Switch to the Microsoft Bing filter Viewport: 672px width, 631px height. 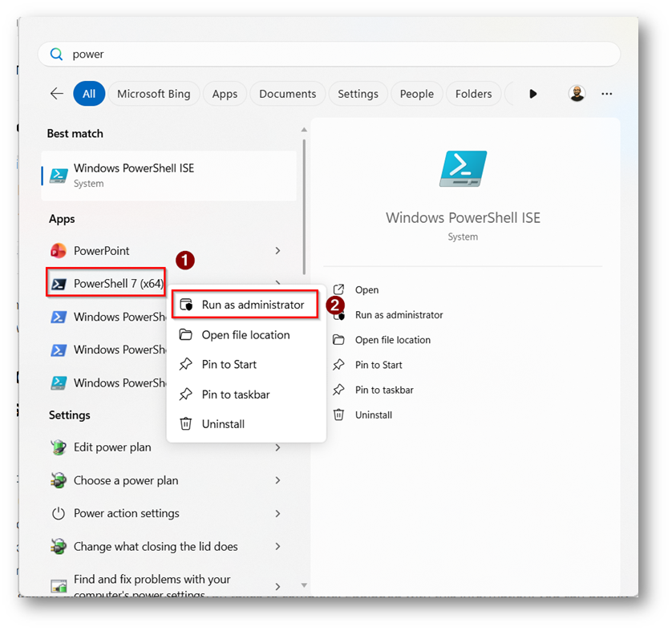click(x=153, y=93)
